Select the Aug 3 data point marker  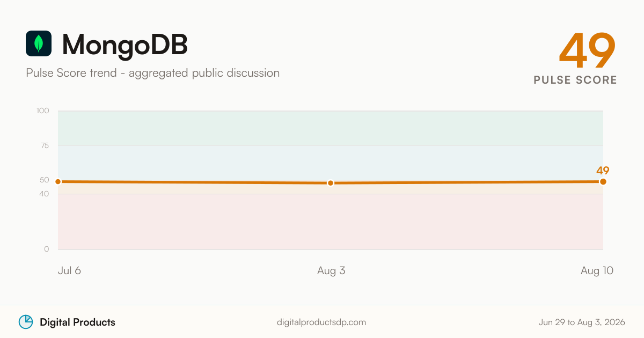click(331, 183)
